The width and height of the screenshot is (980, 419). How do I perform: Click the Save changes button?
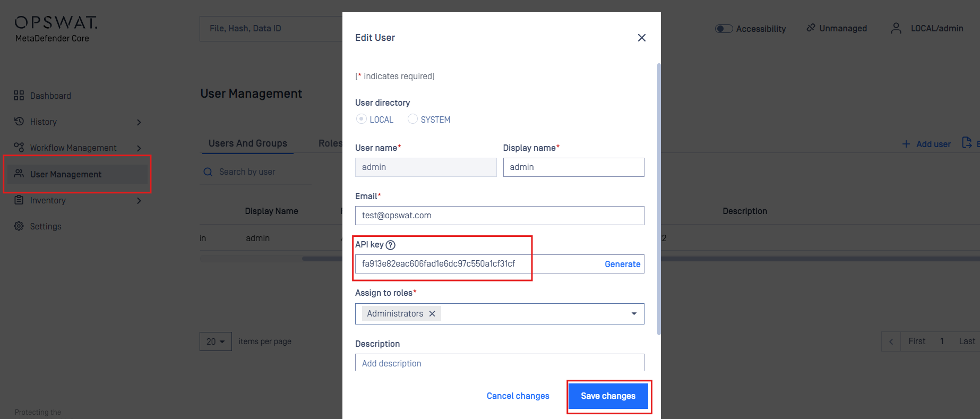[608, 396]
